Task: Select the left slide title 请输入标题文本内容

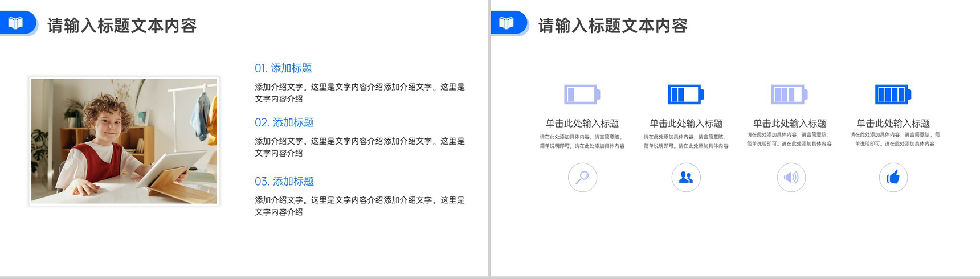Action: [122, 26]
